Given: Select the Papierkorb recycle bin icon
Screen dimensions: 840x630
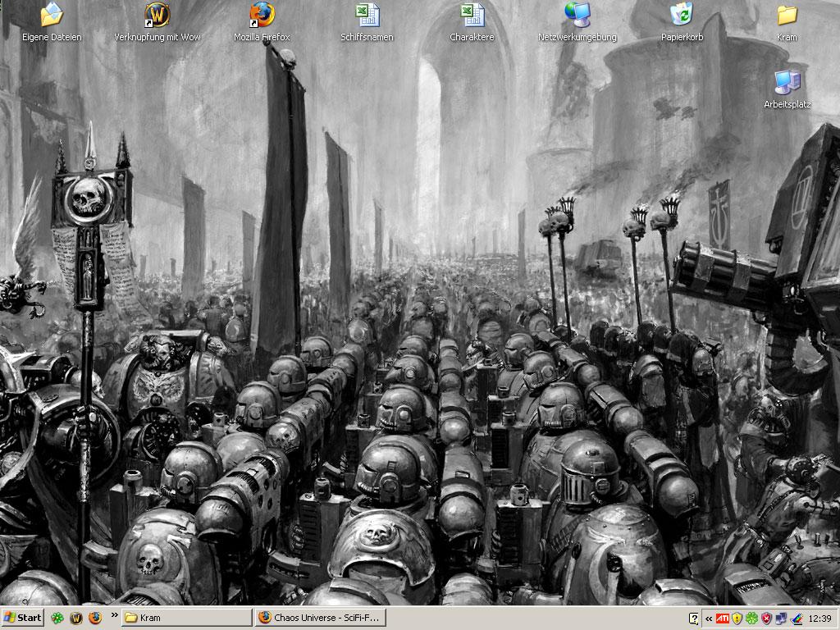Looking at the screenshot, I should pos(682,15).
